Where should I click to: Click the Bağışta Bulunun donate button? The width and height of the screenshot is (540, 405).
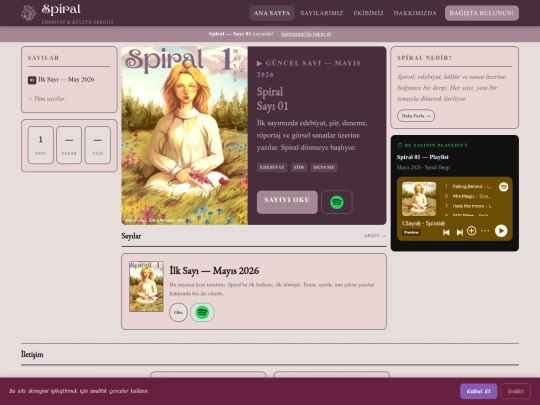[481, 13]
